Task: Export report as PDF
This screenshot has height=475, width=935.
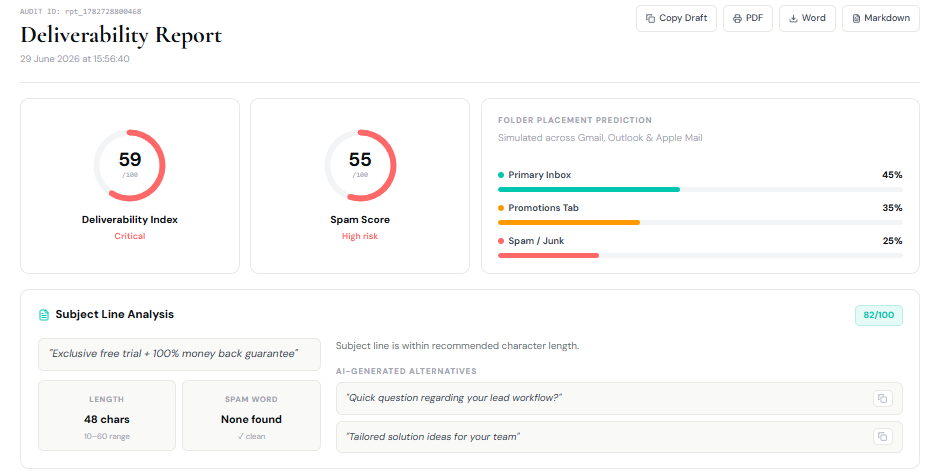Action: 748,18
